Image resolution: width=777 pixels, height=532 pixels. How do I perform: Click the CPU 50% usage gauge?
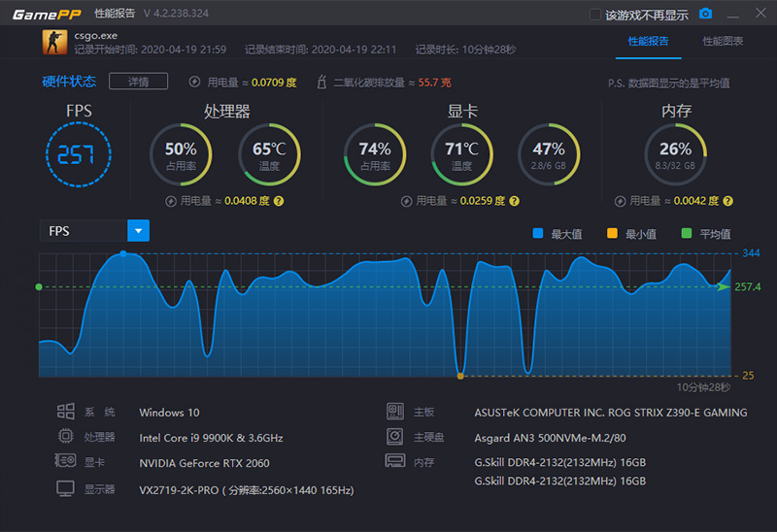click(181, 154)
